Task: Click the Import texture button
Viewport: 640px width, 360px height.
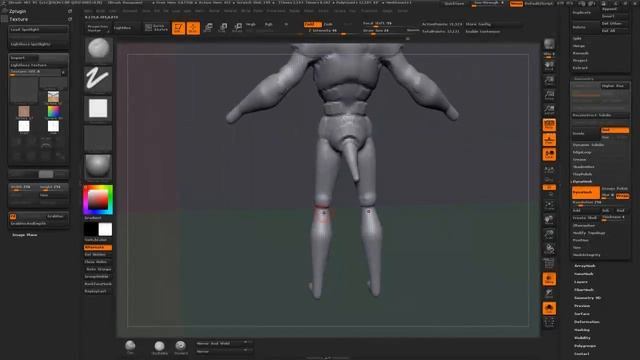Action: pyautogui.click(x=24, y=58)
